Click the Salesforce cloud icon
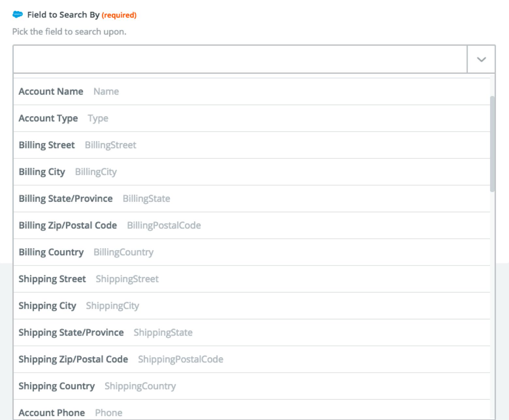This screenshot has height=420, width=509. point(17,15)
